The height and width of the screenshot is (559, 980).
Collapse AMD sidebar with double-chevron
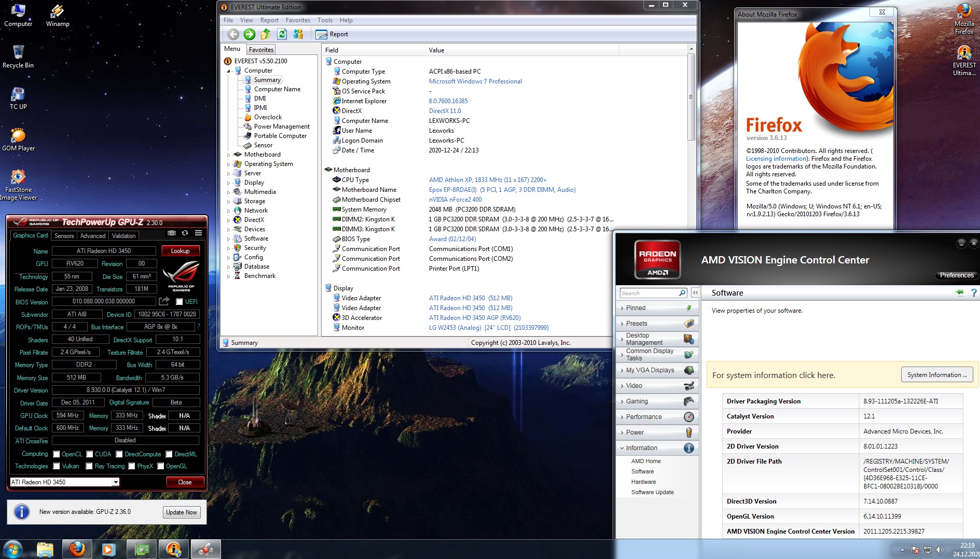(x=695, y=293)
